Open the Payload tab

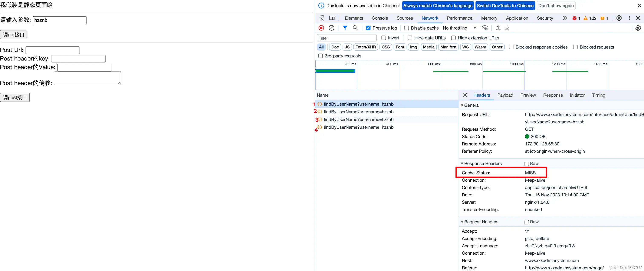click(x=505, y=95)
